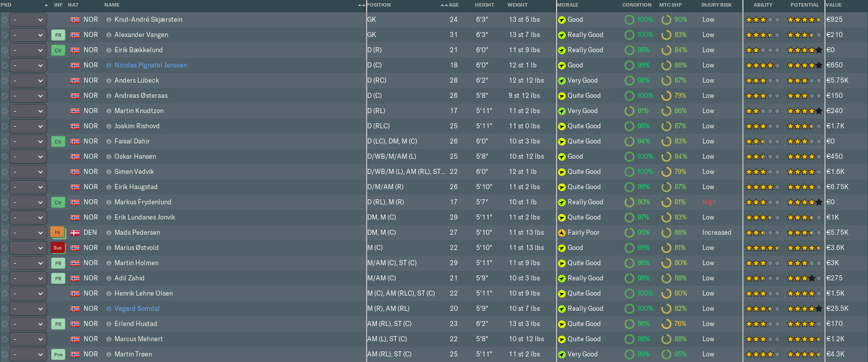Click the Prm badge beside Martin Trøen

coord(58,354)
